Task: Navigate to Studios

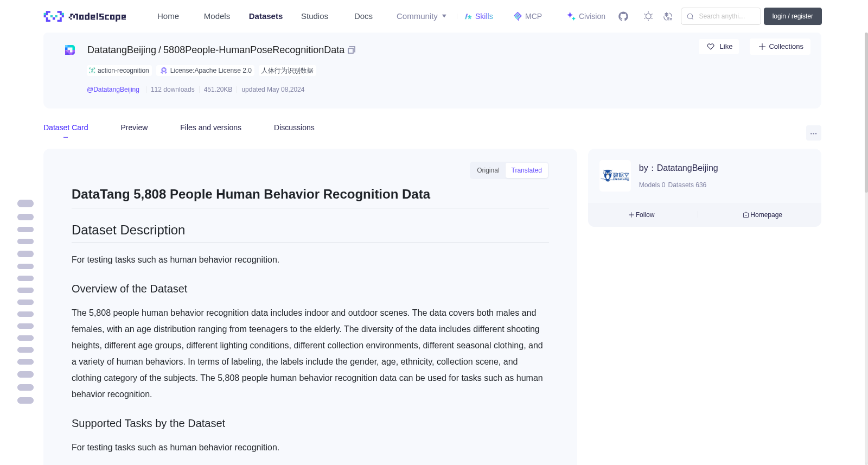Action: (315, 16)
